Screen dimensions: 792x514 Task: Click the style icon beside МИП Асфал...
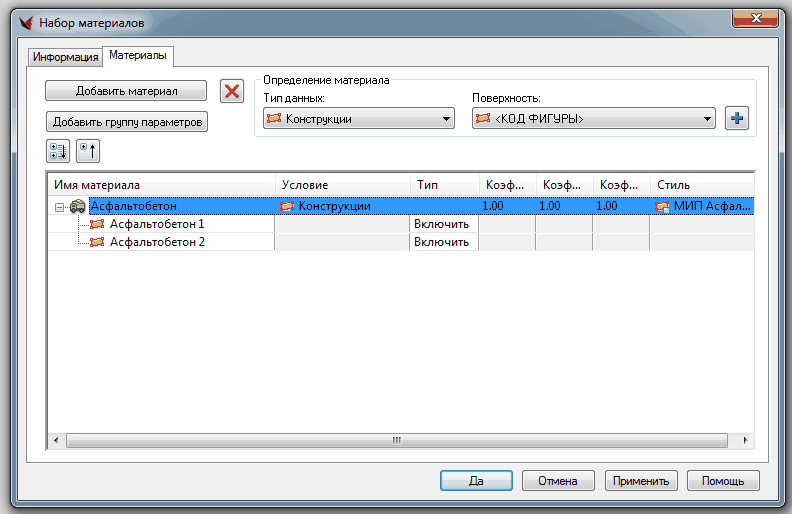click(662, 206)
